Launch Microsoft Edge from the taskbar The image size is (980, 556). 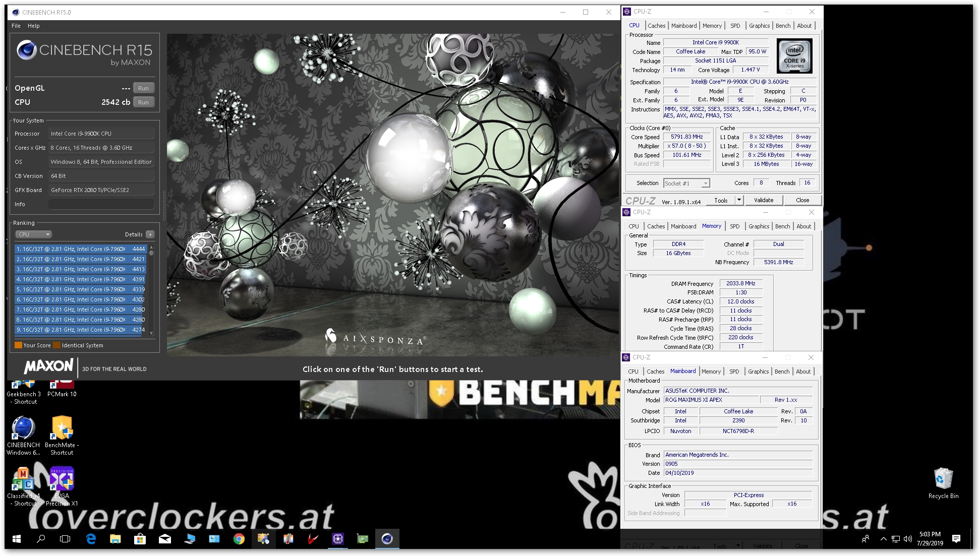point(91,539)
